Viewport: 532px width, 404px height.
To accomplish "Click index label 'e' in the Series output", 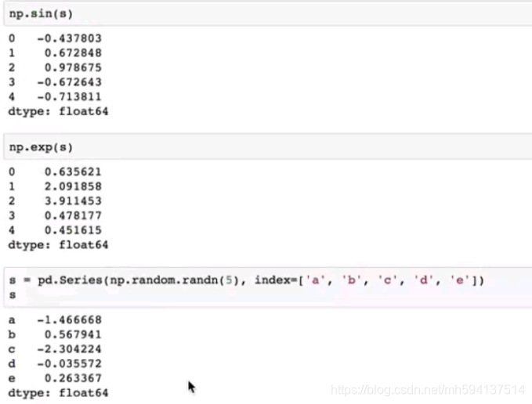I will [12, 379].
